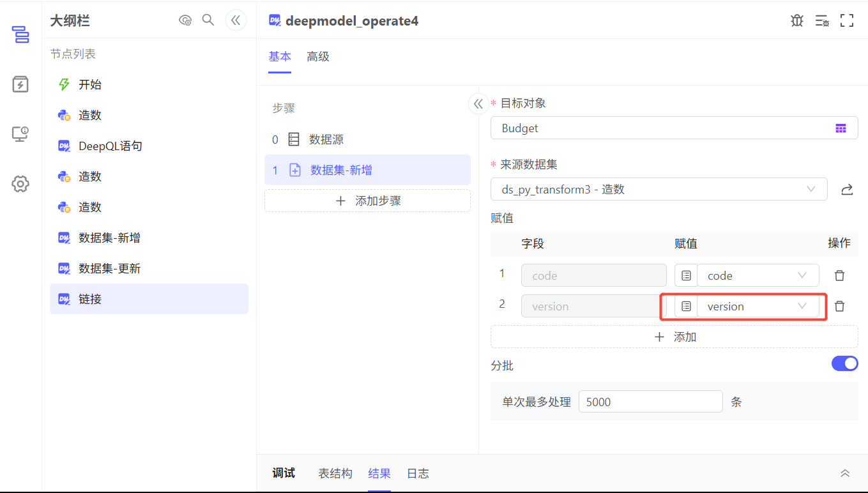
Task: Select the 数据集-更新 node
Action: tap(149, 268)
